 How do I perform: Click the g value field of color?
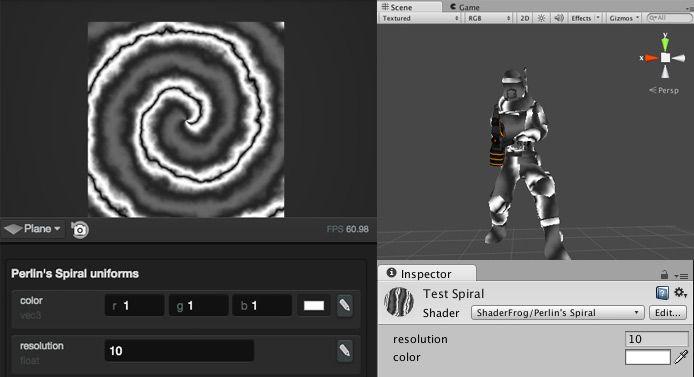[198, 305]
